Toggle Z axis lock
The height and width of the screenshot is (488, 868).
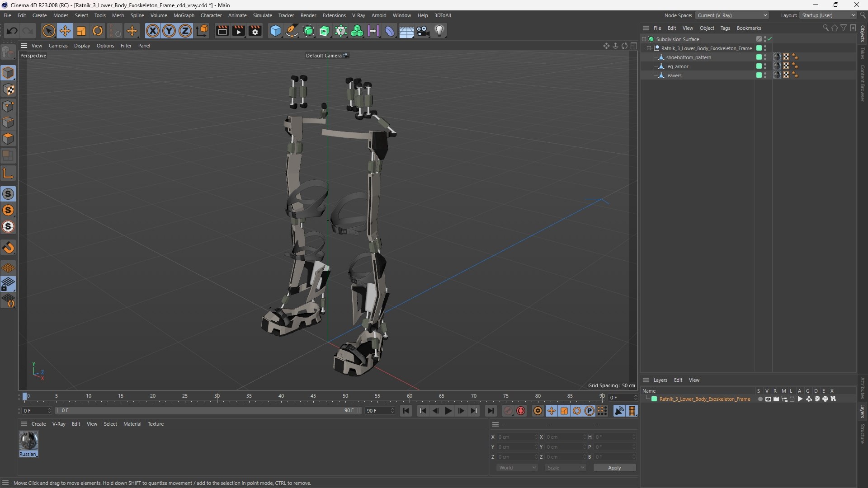click(185, 31)
